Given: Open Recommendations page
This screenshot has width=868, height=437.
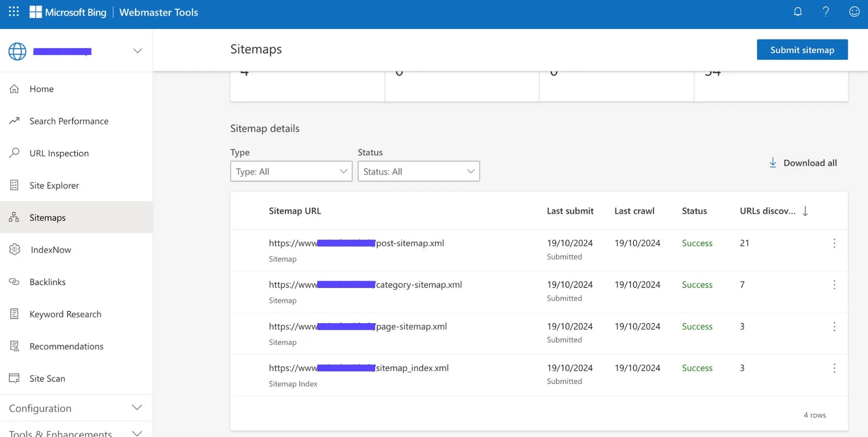Looking at the screenshot, I should [76, 346].
